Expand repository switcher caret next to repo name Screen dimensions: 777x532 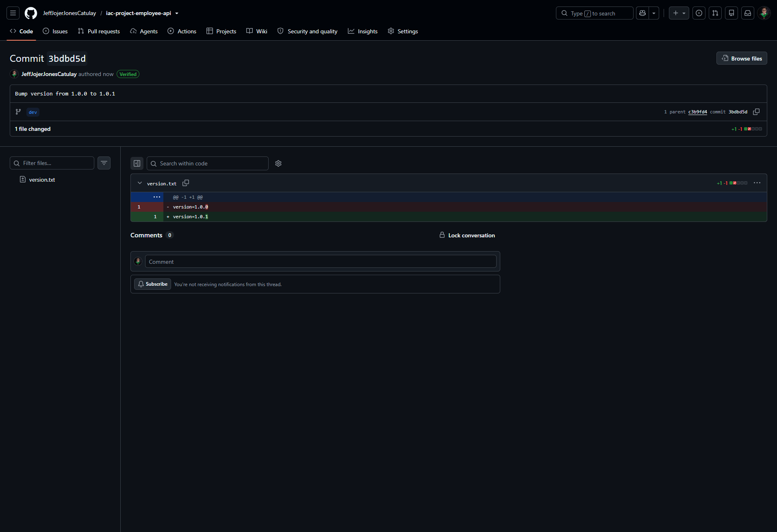pos(177,13)
